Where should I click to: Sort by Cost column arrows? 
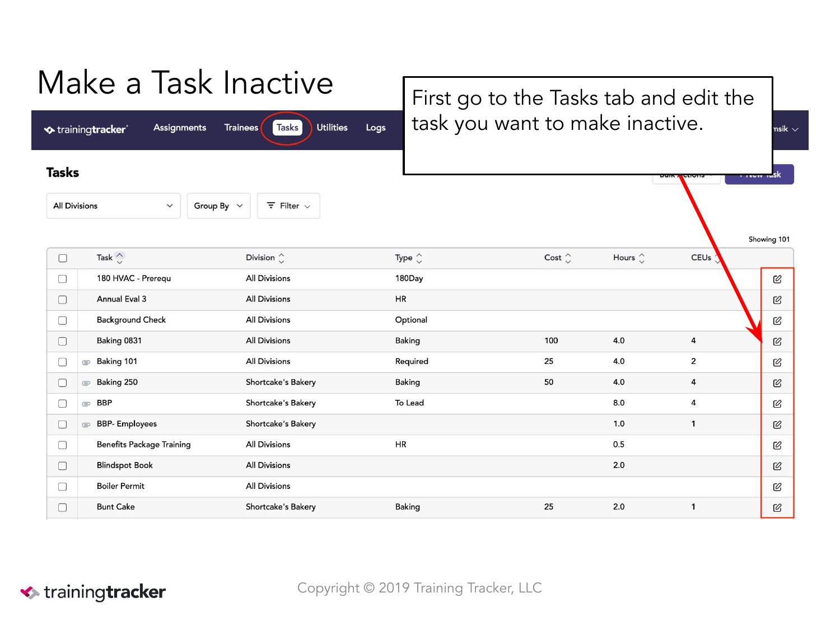[x=568, y=258]
